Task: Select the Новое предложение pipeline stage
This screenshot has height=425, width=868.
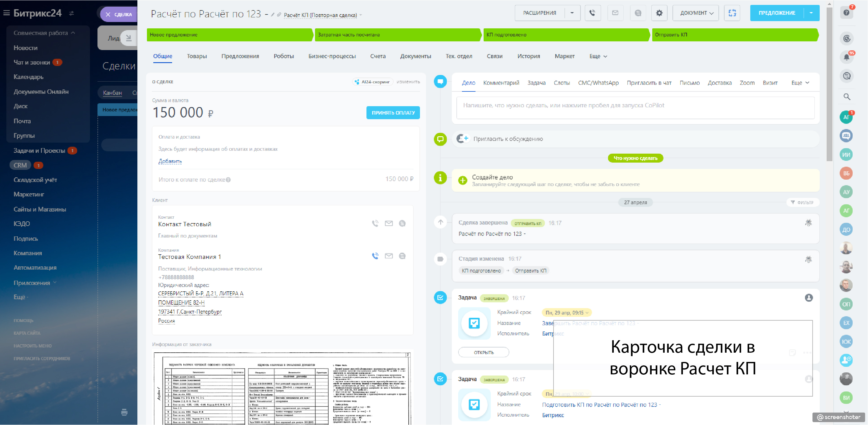Action: click(x=229, y=35)
